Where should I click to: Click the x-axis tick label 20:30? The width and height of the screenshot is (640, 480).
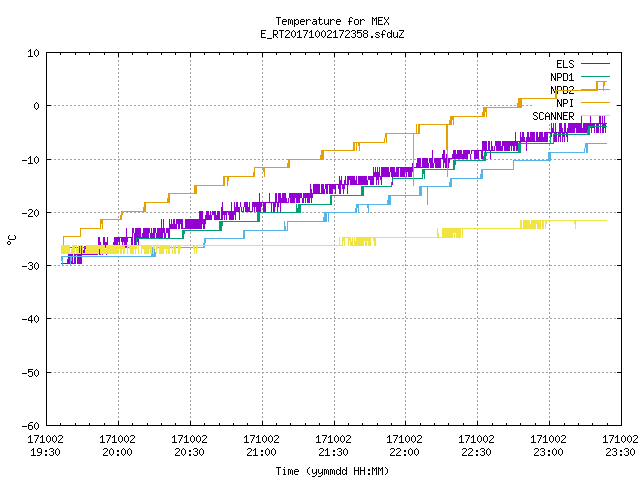pyautogui.click(x=189, y=452)
